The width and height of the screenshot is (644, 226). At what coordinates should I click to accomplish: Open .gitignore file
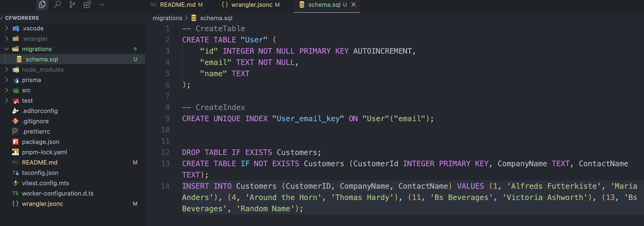(x=35, y=121)
